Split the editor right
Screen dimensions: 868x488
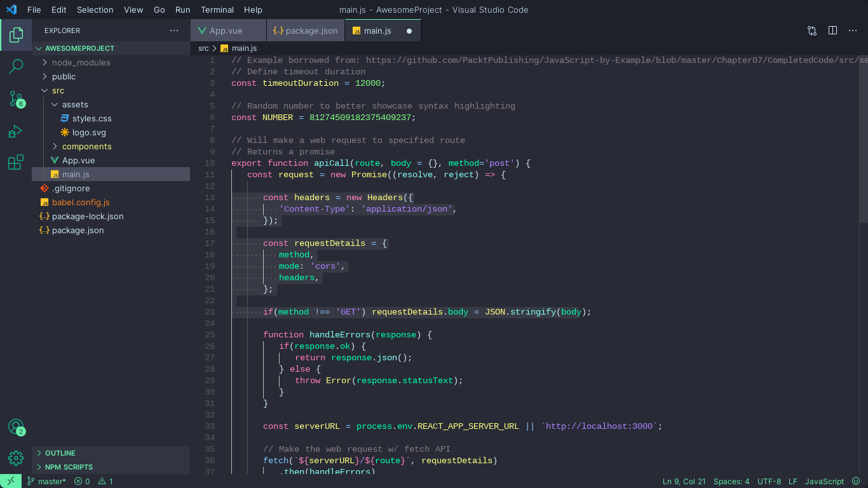tap(832, 30)
